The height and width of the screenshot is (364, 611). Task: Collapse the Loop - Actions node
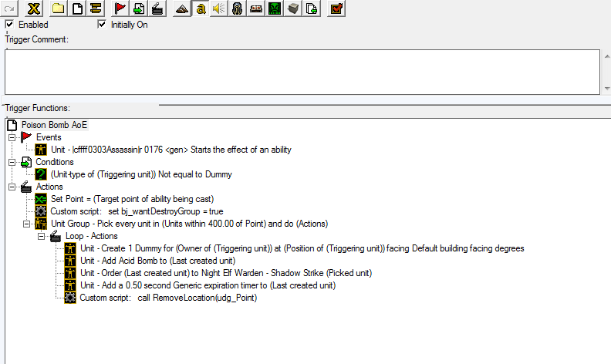click(42, 236)
